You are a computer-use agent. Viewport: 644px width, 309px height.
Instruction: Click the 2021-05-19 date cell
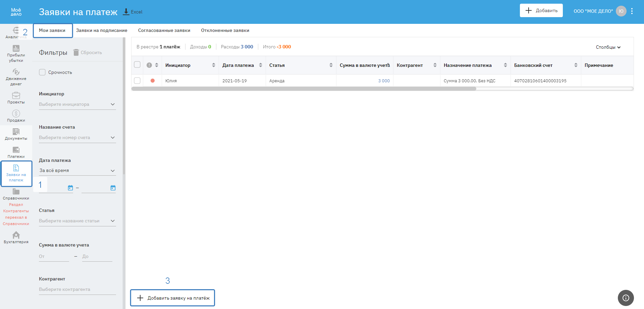(242, 81)
